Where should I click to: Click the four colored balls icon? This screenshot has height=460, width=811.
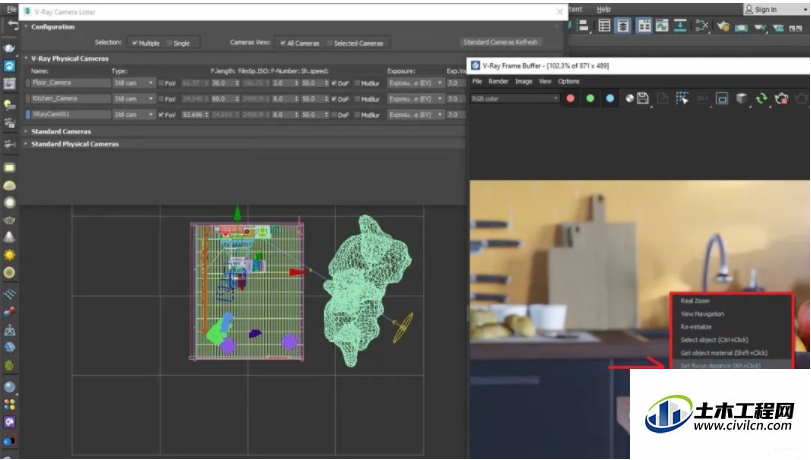[x=9, y=404]
